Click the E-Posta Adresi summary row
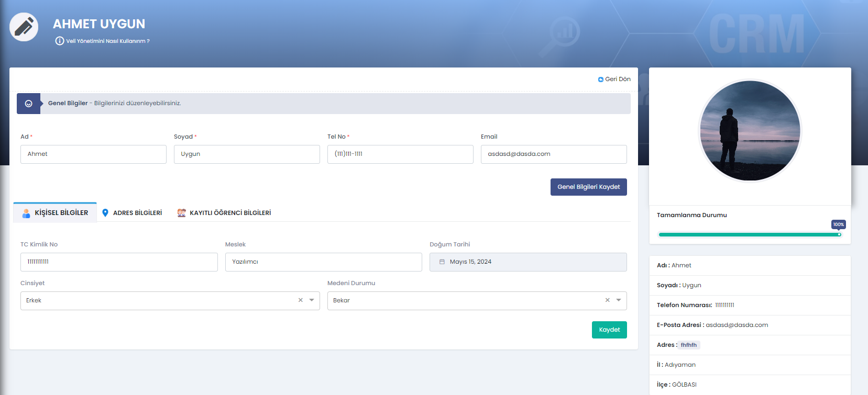 [x=750, y=325]
